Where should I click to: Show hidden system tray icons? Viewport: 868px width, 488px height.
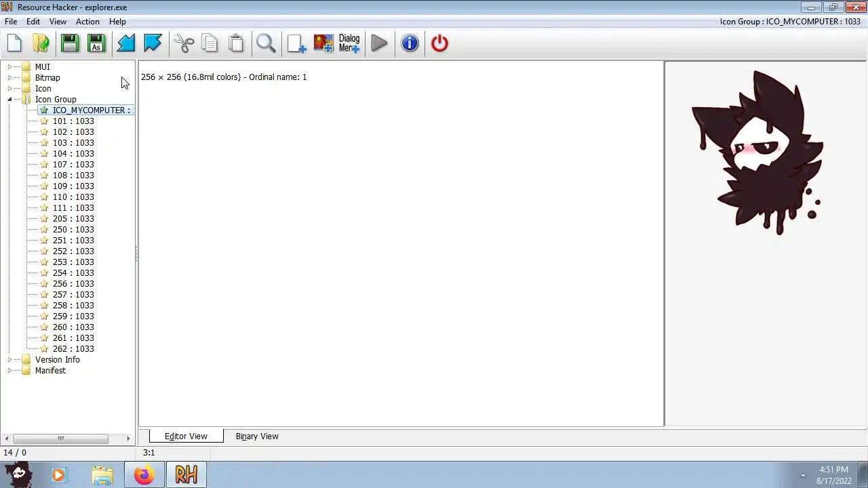[x=803, y=474]
